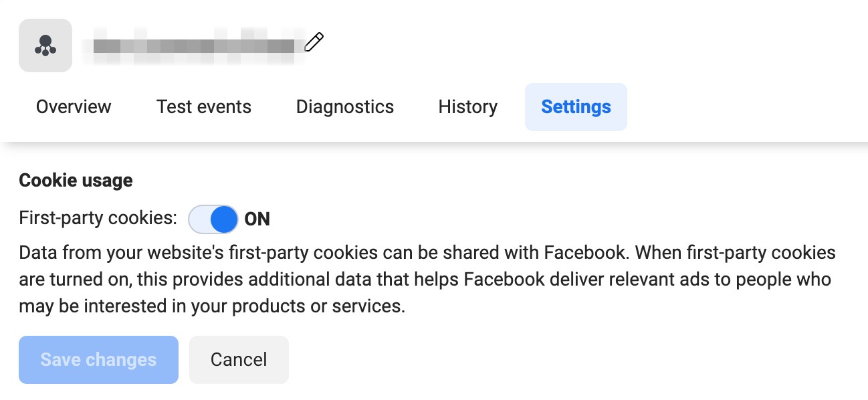Disable first-party cookie sharing with Facebook
The width and height of the screenshot is (868, 400).
[213, 219]
